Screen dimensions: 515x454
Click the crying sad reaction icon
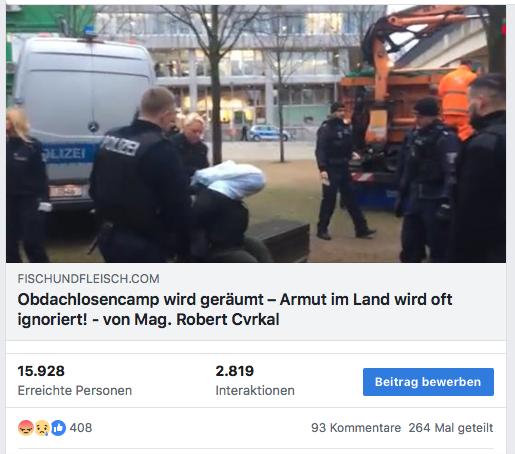tap(42, 428)
